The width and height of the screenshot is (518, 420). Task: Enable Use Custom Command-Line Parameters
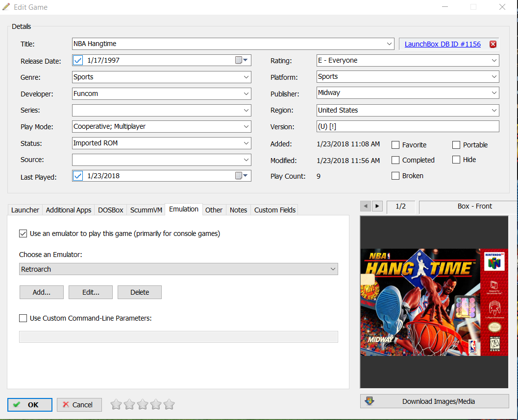23,318
